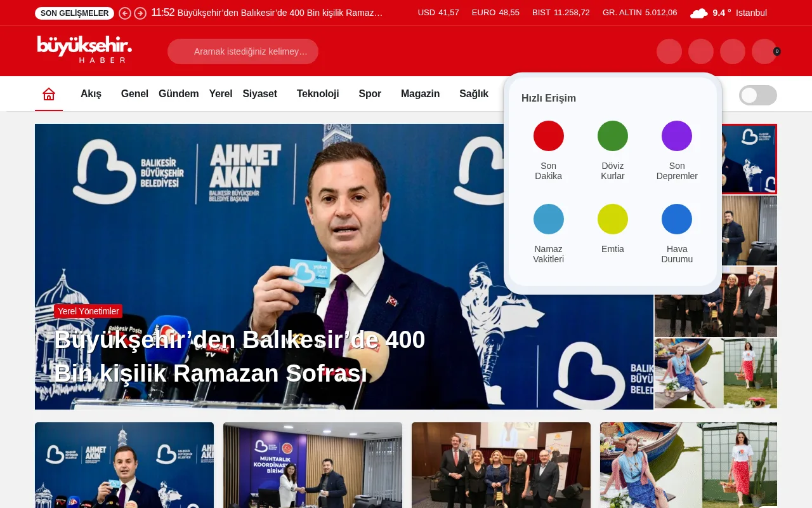Toggle the dark mode switch
The height and width of the screenshot is (508, 812).
point(757,95)
